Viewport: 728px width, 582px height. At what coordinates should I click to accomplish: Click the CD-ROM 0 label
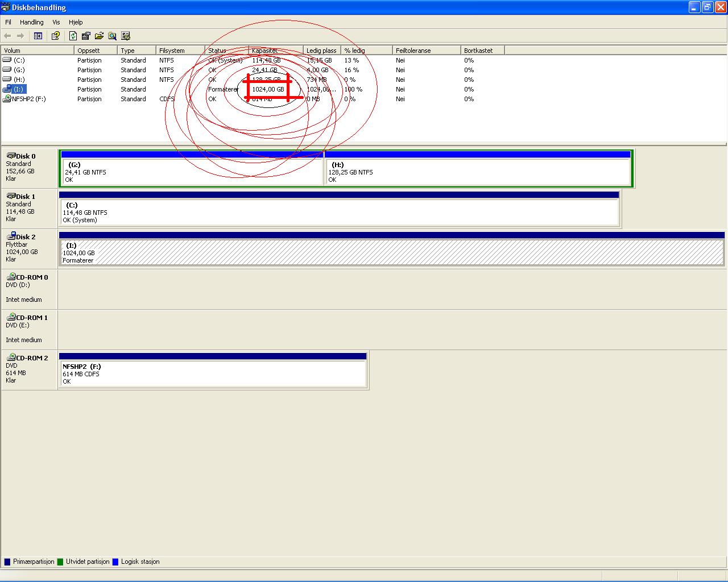click(x=32, y=277)
